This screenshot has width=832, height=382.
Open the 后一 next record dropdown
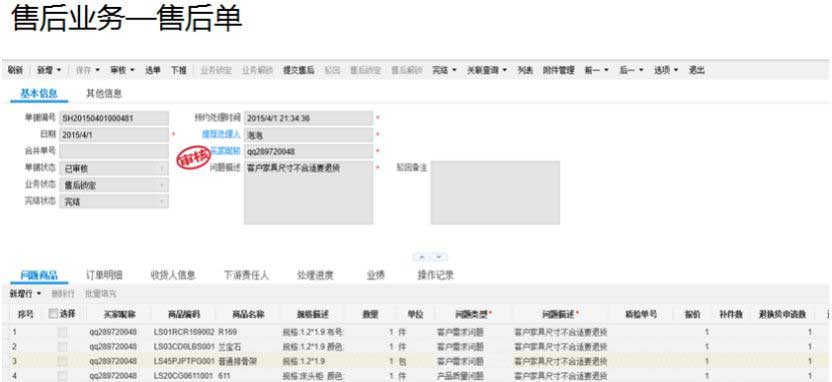631,70
